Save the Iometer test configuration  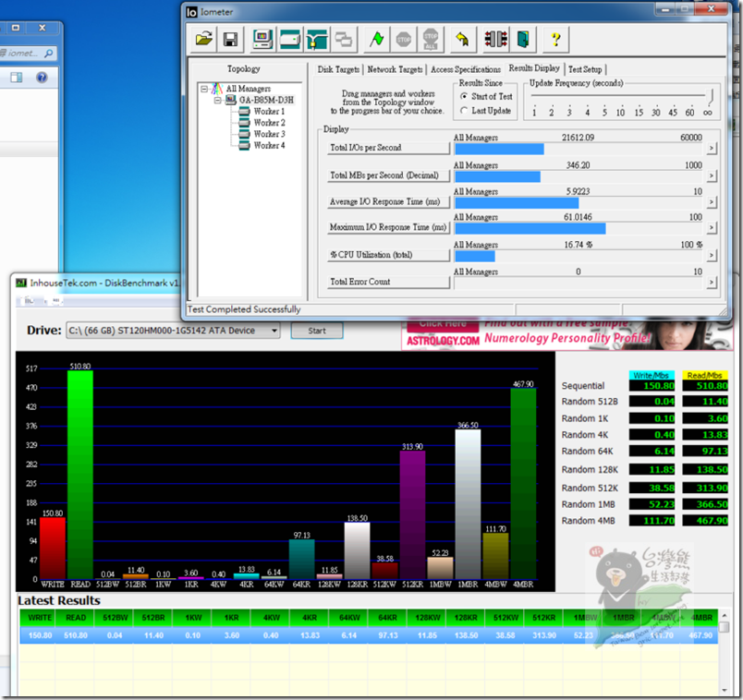(230, 39)
